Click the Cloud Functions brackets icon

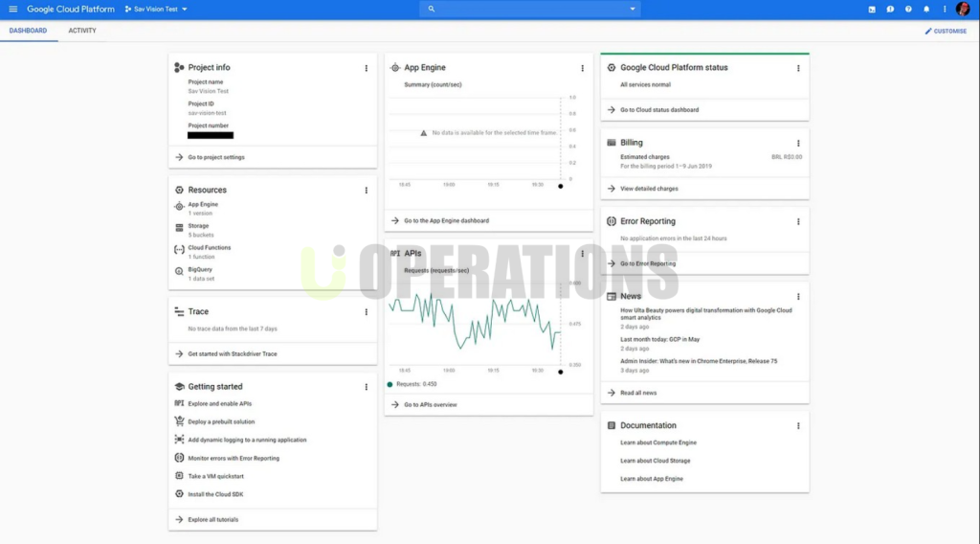(x=179, y=249)
